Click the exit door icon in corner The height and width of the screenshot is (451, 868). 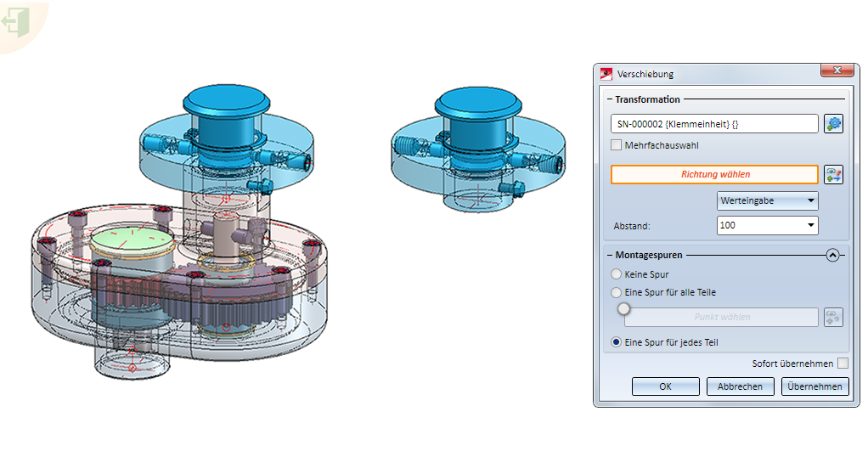click(15, 22)
